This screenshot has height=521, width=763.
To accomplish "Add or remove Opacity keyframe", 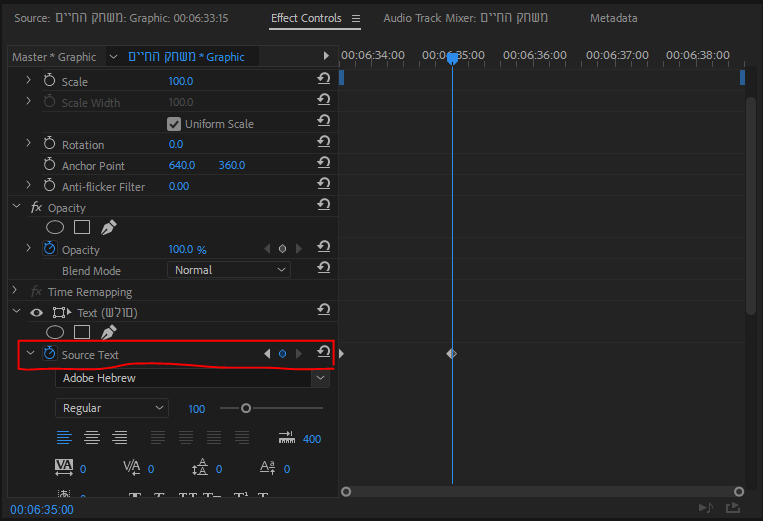I will coord(282,249).
